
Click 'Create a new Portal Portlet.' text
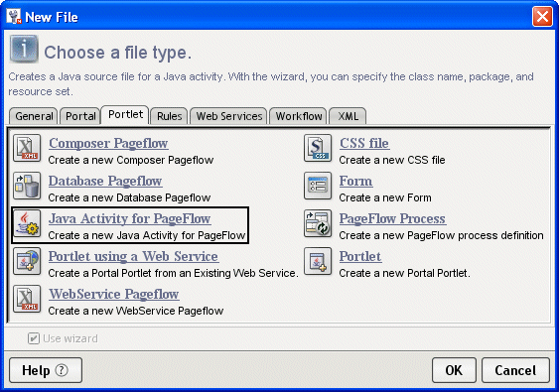pyautogui.click(x=405, y=273)
